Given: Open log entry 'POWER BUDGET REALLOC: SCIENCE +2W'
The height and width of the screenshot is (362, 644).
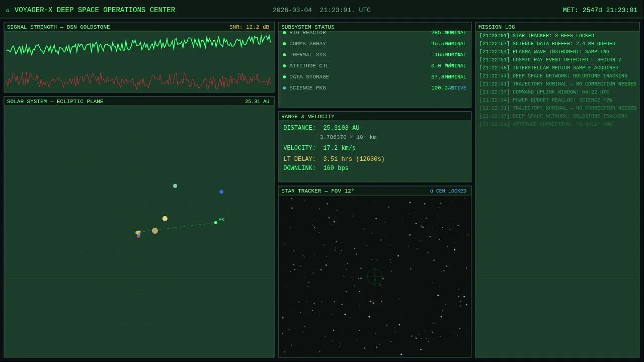Looking at the screenshot, I should click(545, 100).
